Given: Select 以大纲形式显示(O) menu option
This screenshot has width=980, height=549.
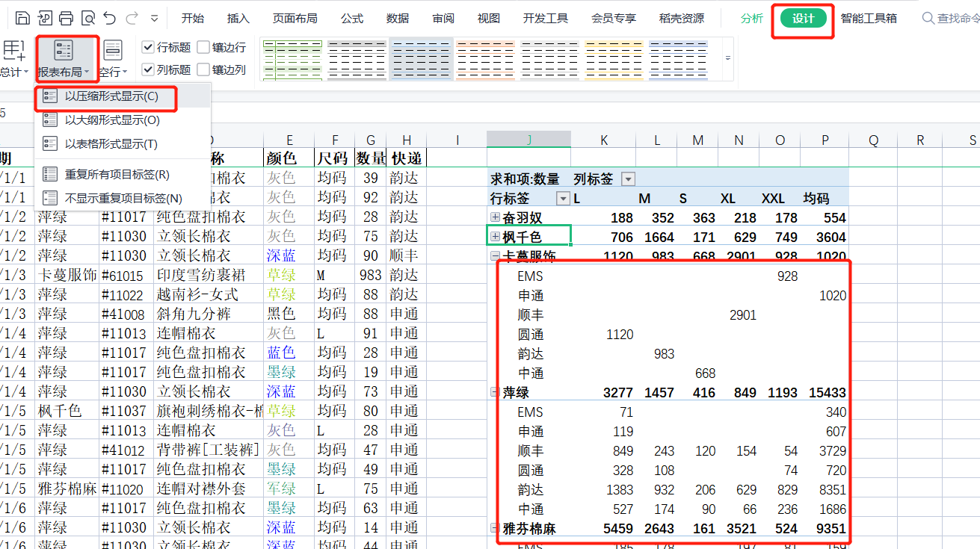Looking at the screenshot, I should click(111, 120).
